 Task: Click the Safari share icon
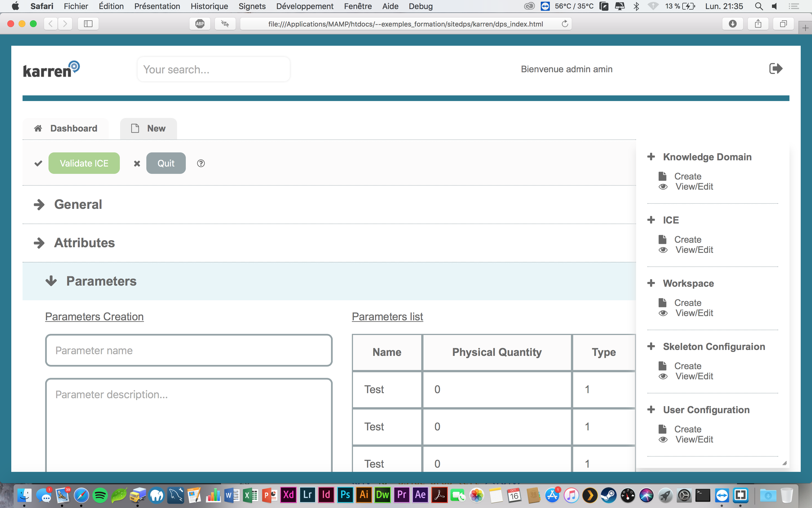pos(758,23)
